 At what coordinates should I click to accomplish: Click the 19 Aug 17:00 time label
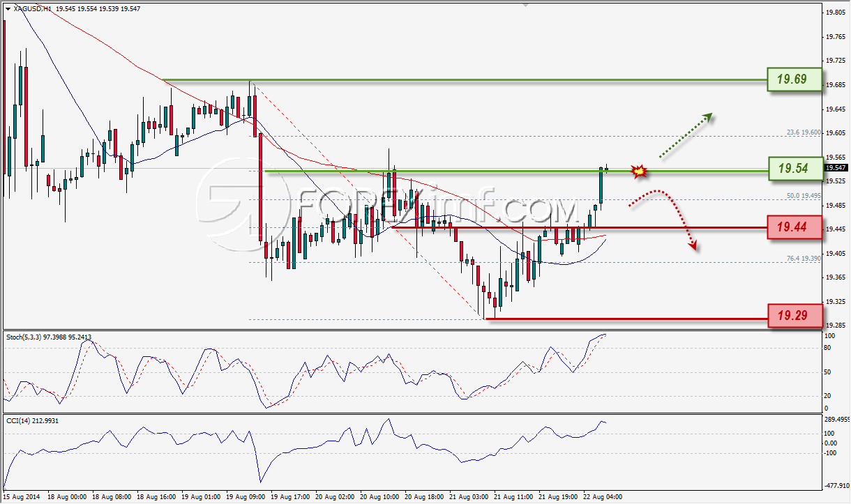pyautogui.click(x=292, y=497)
